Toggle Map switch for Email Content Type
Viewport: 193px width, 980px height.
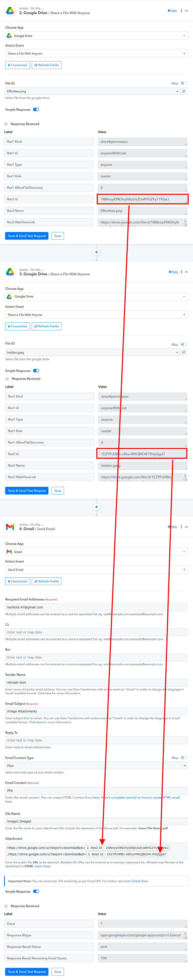click(x=183, y=758)
